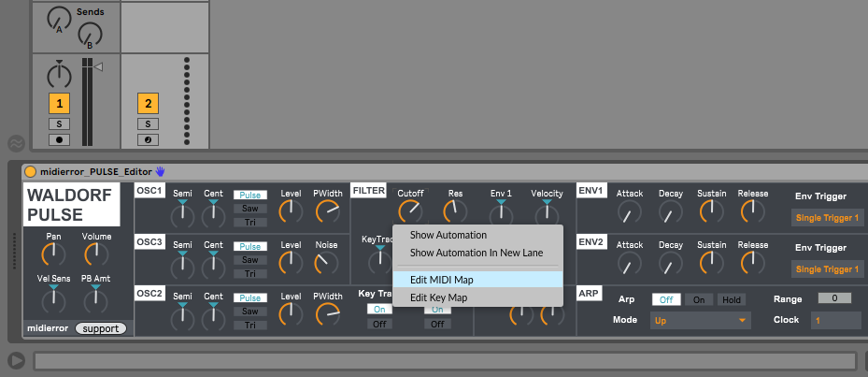868x377 pixels.
Task: Click the Arp Clock value field
Action: 836,321
